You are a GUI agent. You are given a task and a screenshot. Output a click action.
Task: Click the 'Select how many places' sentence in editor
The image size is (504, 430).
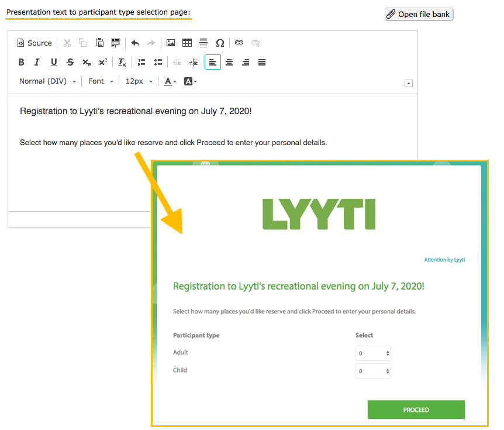coord(173,143)
